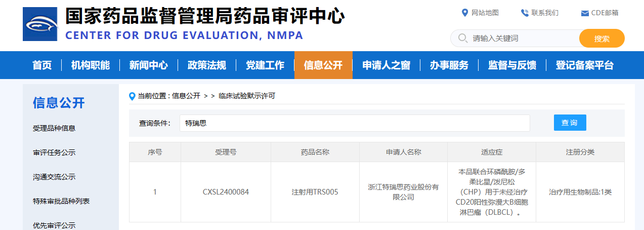Open the CDE邮箱 link

605,13
